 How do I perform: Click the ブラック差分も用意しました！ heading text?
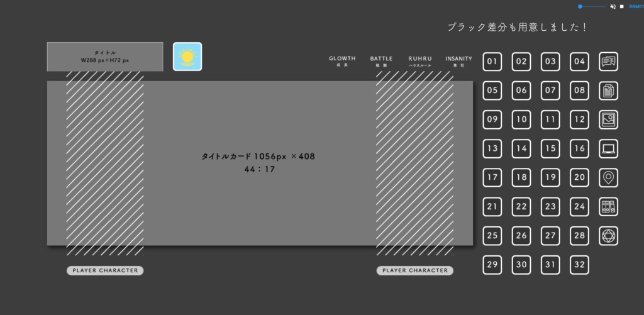click(518, 28)
